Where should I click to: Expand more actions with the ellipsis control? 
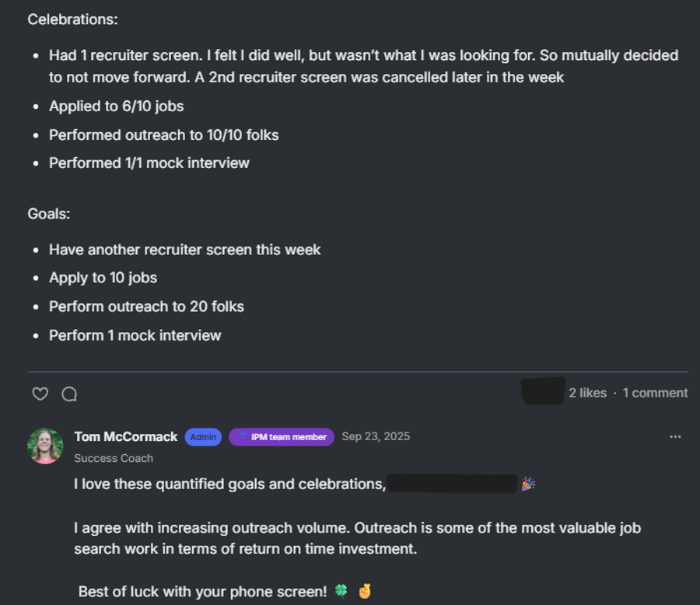click(x=675, y=436)
